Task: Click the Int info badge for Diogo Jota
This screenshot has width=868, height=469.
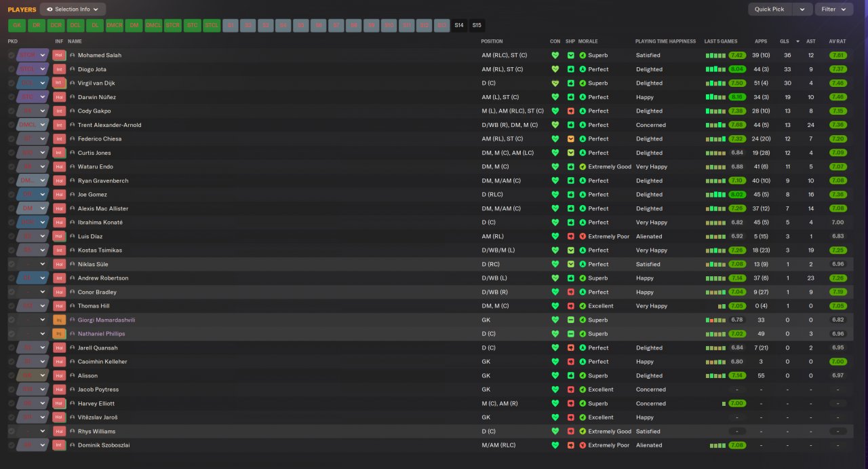Action: (x=59, y=69)
